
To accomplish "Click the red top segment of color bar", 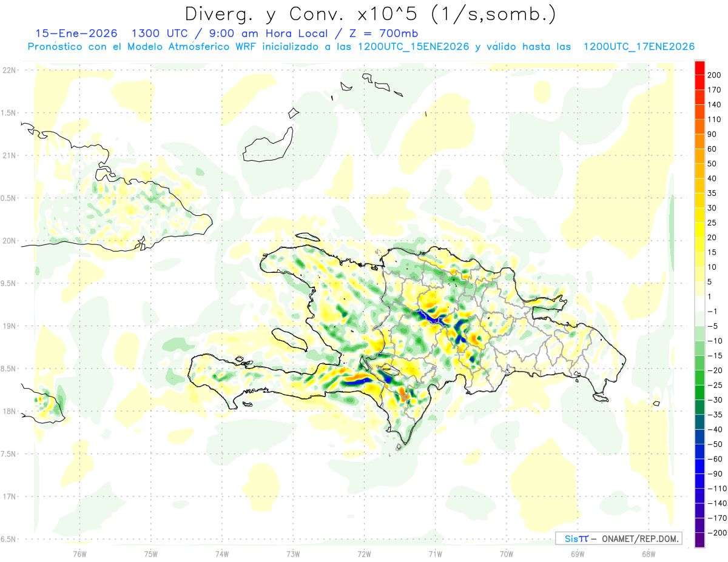I will click(699, 68).
